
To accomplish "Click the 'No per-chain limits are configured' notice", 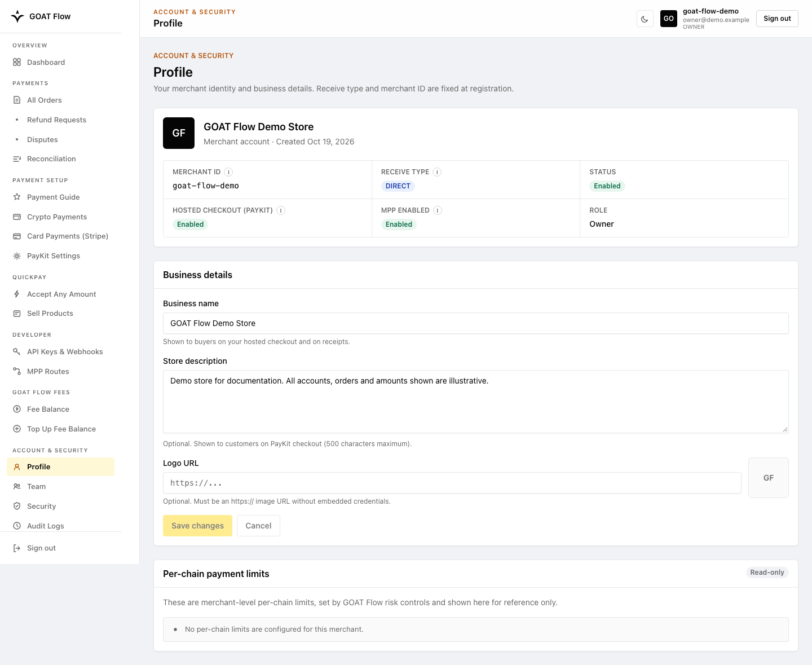I will tap(476, 629).
